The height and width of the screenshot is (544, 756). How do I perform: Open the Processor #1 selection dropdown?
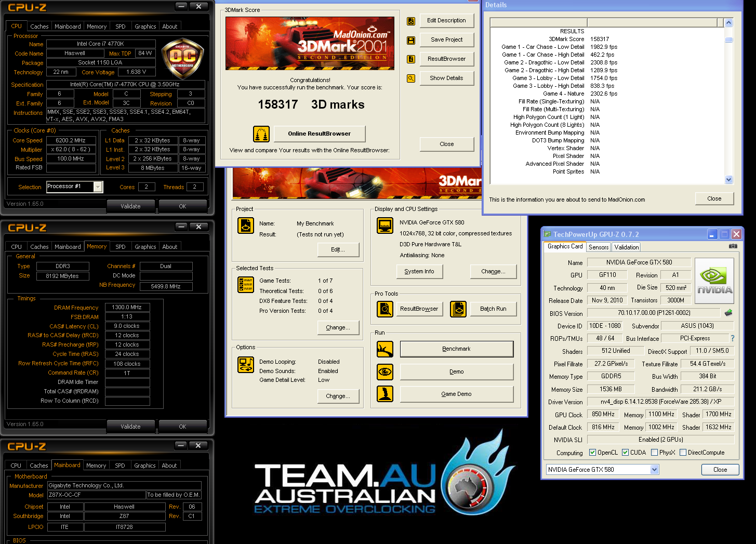click(x=98, y=187)
